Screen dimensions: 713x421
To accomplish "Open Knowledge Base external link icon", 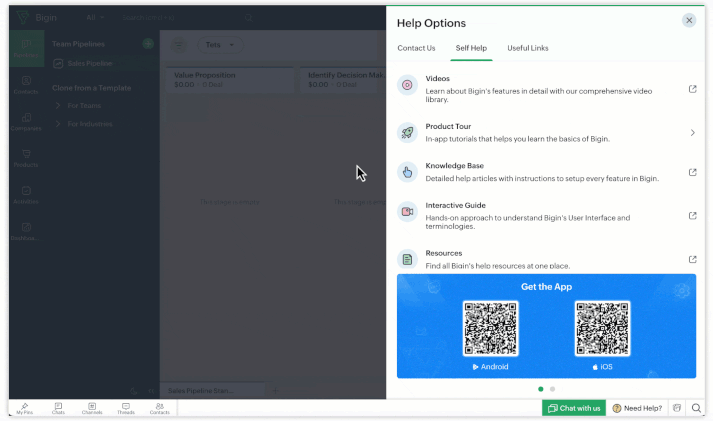I will click(x=692, y=172).
